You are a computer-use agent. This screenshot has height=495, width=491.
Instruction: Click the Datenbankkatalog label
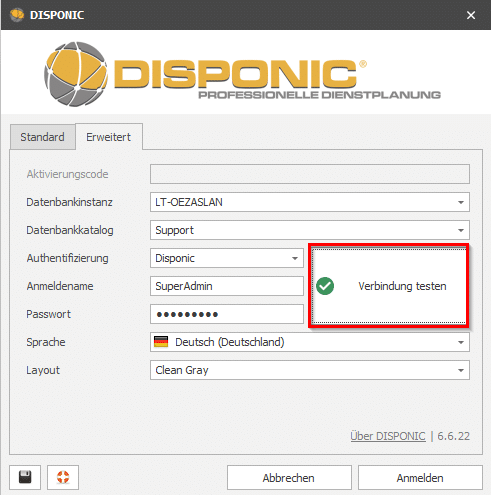pos(70,230)
